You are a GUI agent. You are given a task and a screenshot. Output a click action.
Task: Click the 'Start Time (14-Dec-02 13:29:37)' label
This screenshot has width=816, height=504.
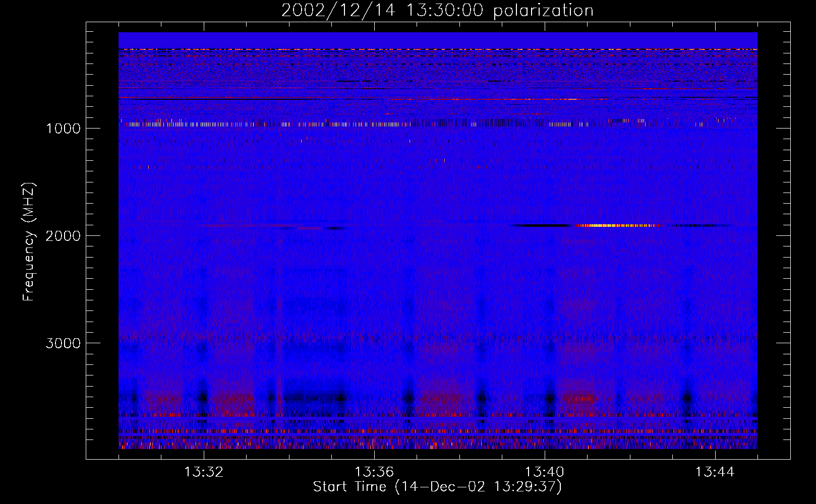437,487
